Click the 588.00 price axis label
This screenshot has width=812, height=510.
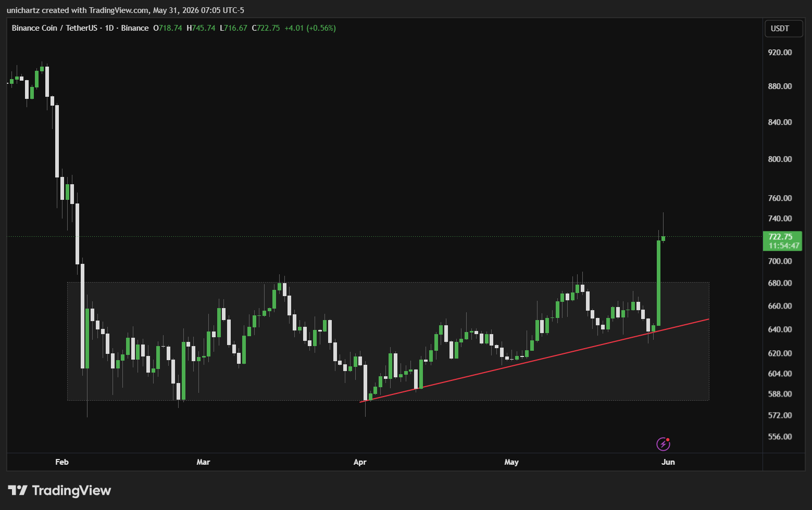[780, 394]
